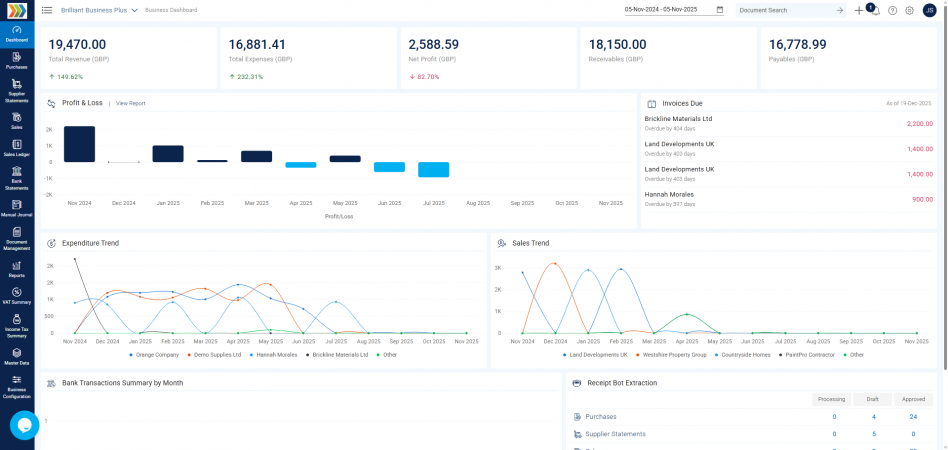Toggle the hamburger sidebar menu
The image size is (948, 450).
pyautogui.click(x=47, y=10)
